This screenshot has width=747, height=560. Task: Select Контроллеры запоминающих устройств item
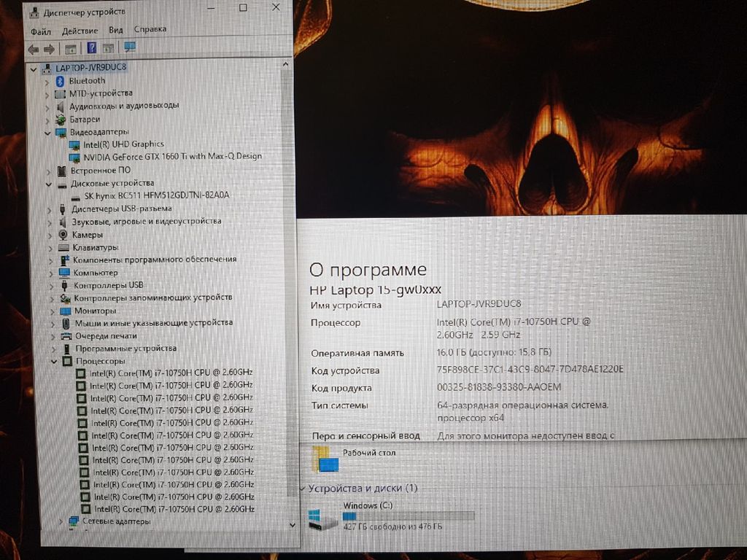tap(153, 297)
